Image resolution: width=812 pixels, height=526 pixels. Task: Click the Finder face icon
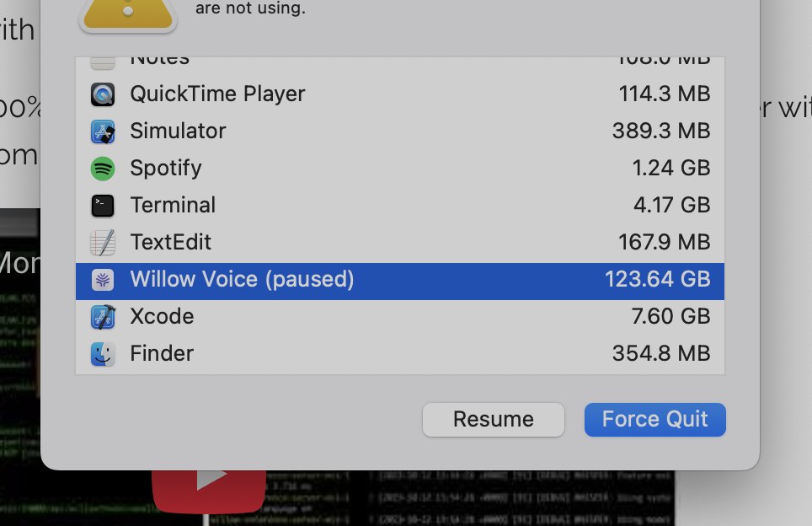pyautogui.click(x=103, y=355)
